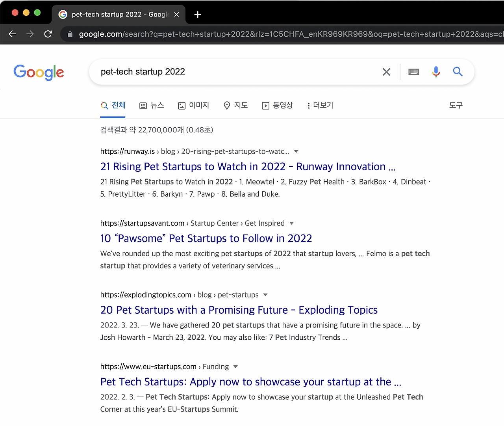
Task: Click the search box text field
Action: [236, 72]
